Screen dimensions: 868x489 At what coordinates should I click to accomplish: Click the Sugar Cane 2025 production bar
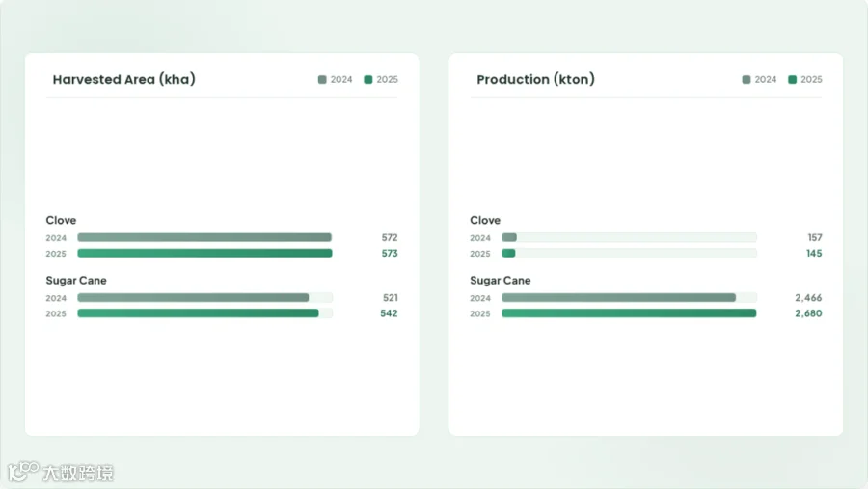629,312
